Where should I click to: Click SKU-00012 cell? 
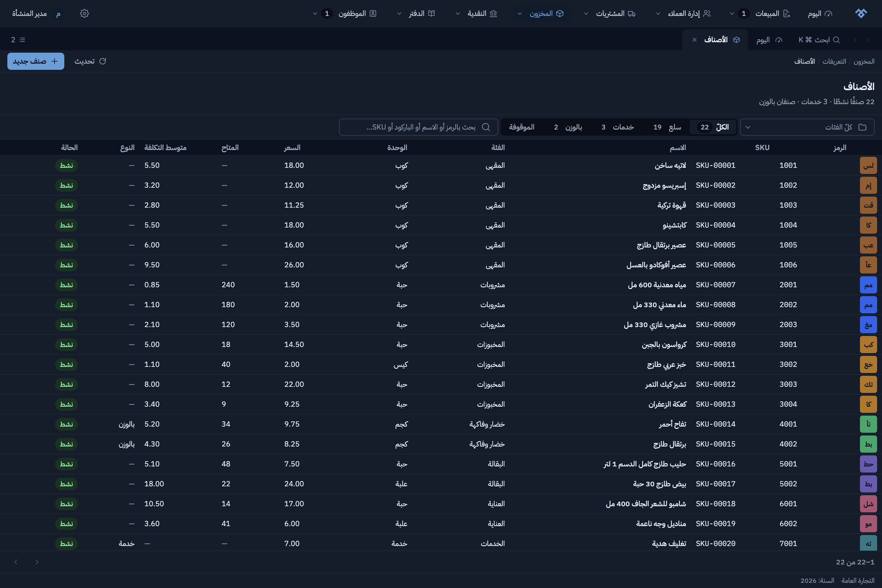pos(715,384)
